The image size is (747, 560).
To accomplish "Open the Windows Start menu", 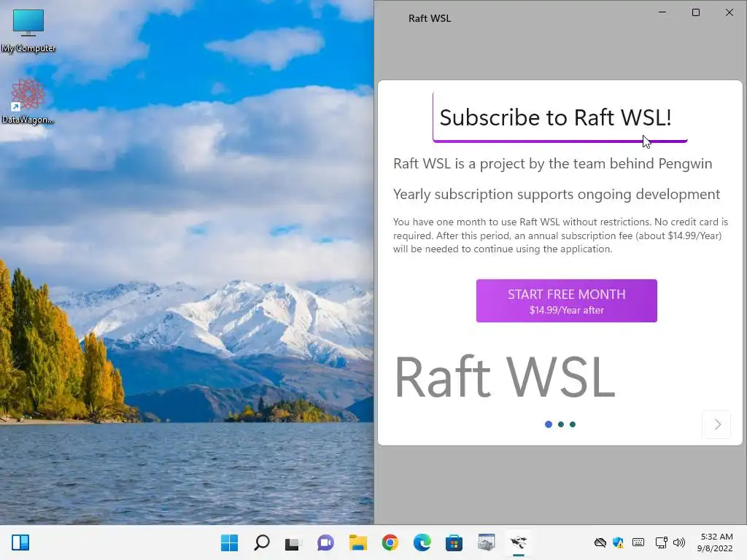I will pyautogui.click(x=229, y=542).
